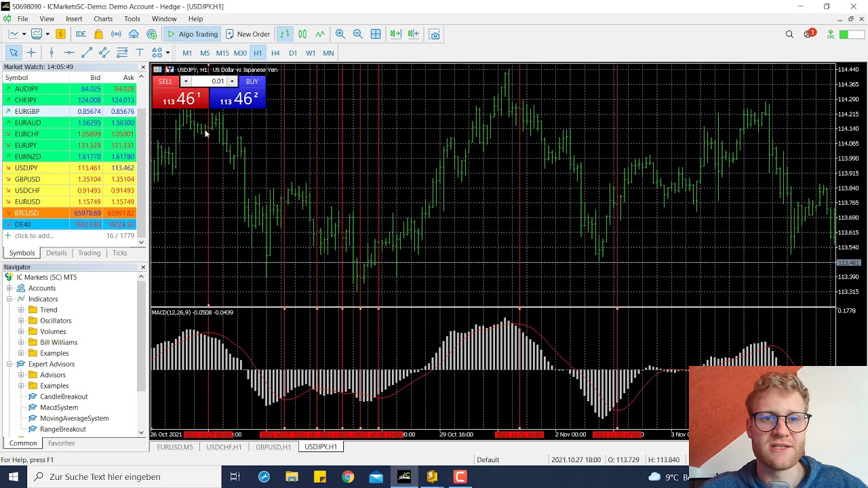Click the blue BUY button
This screenshot has height=488, width=868.
[252, 81]
